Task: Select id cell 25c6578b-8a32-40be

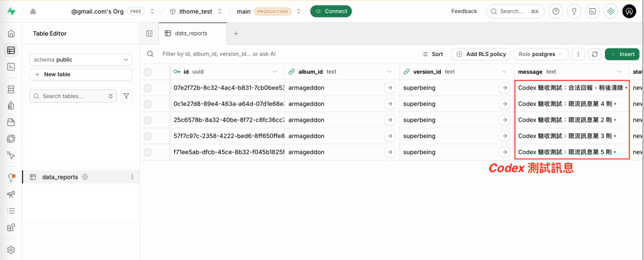Action: click(227, 120)
